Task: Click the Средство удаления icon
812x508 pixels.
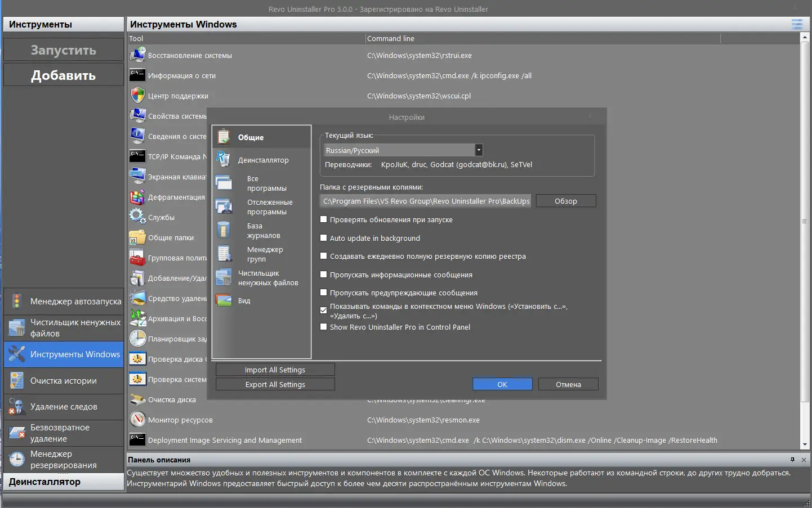Action: tap(137, 298)
